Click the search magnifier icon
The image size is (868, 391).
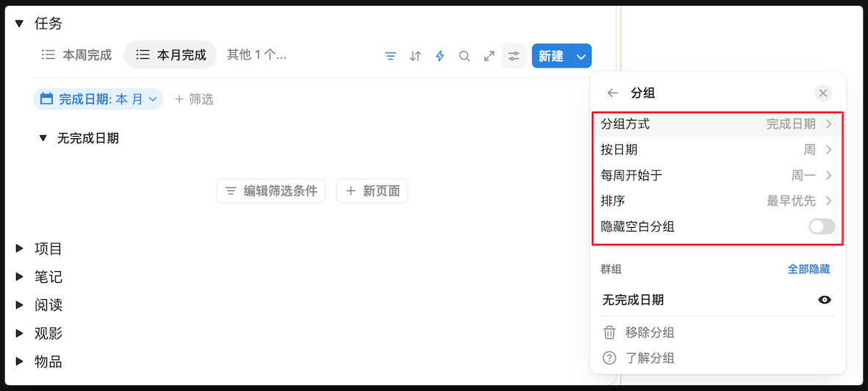464,56
